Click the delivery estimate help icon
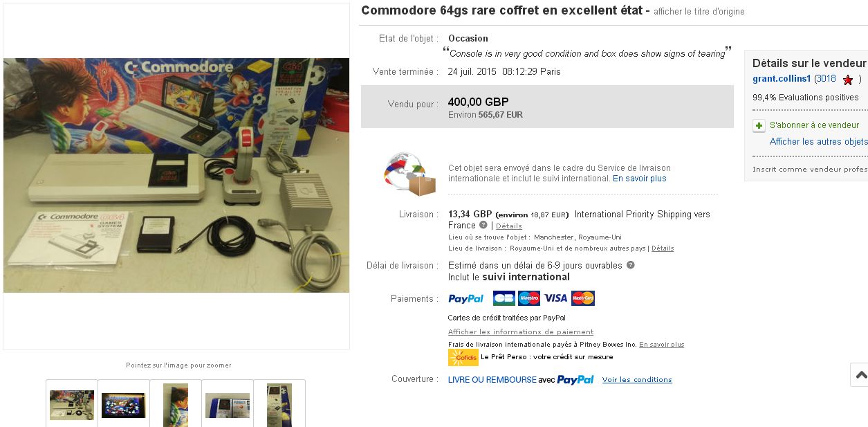 click(630, 265)
